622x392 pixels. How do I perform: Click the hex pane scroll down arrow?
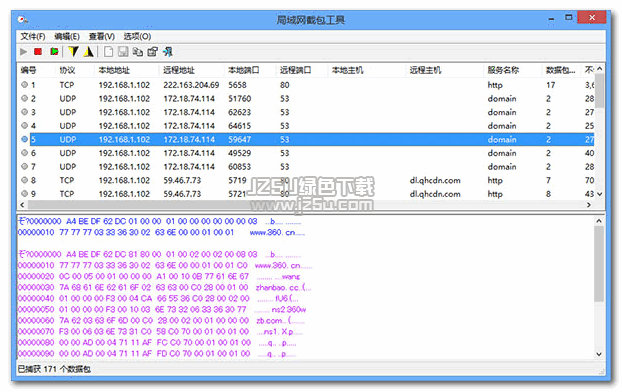point(599,354)
